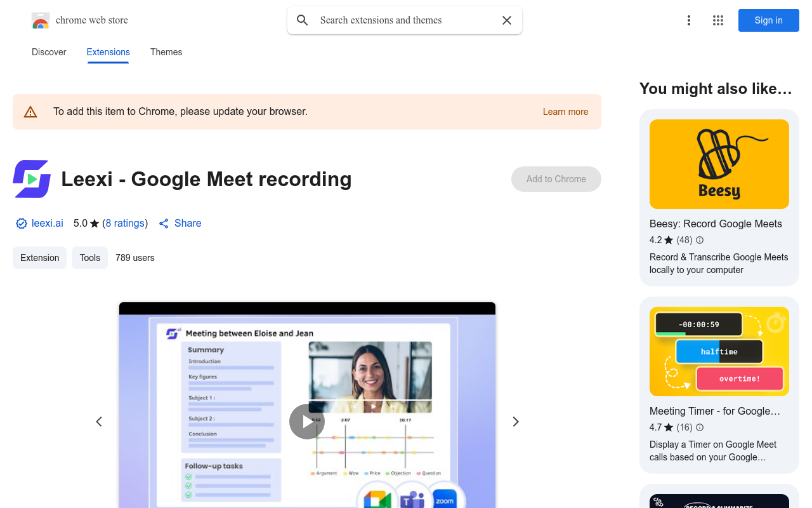Click the Tools category chip
The width and height of the screenshot is (812, 508).
click(90, 258)
